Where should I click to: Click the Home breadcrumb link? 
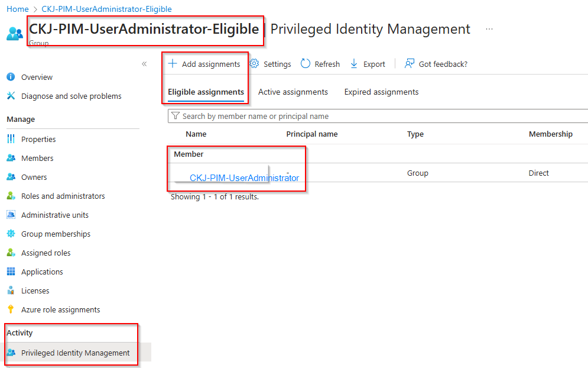click(17, 9)
